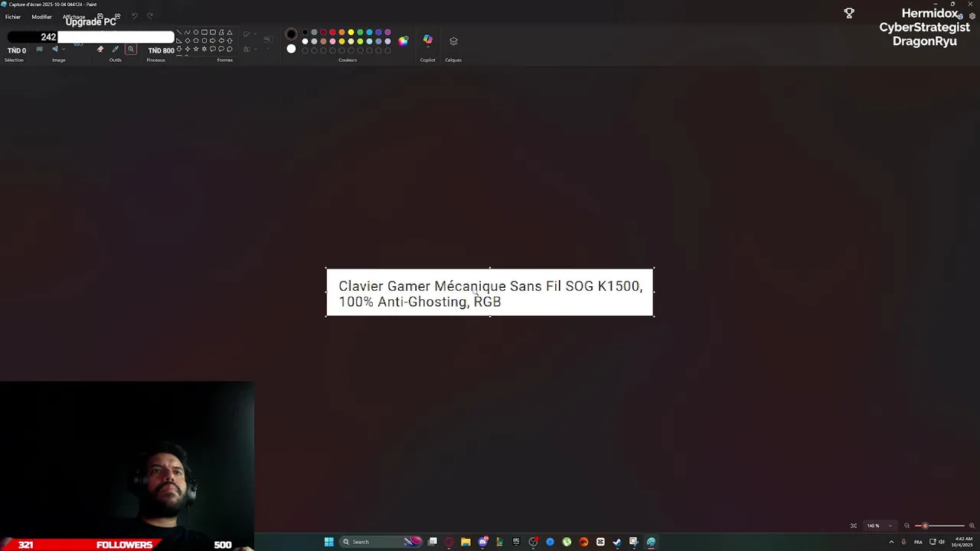980x551 pixels.
Task: Toggle the Magnifier zoom tool
Action: pyautogui.click(x=131, y=49)
